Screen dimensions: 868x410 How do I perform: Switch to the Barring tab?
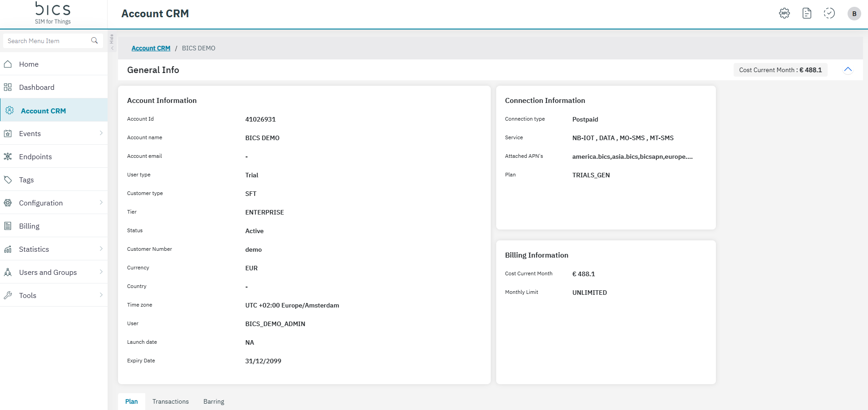click(213, 402)
